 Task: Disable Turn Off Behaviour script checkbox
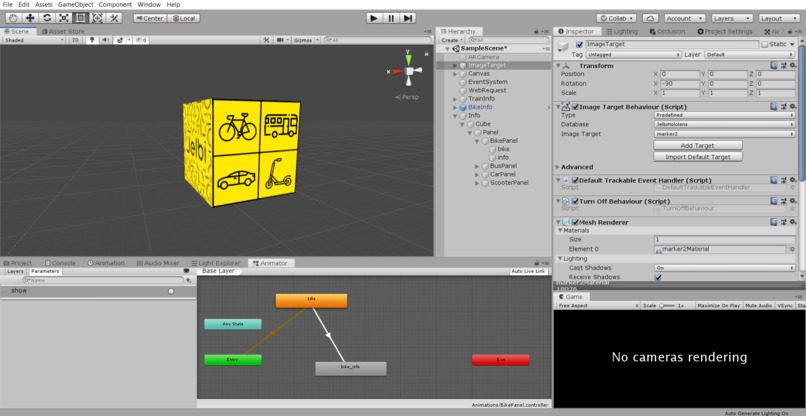(x=575, y=202)
